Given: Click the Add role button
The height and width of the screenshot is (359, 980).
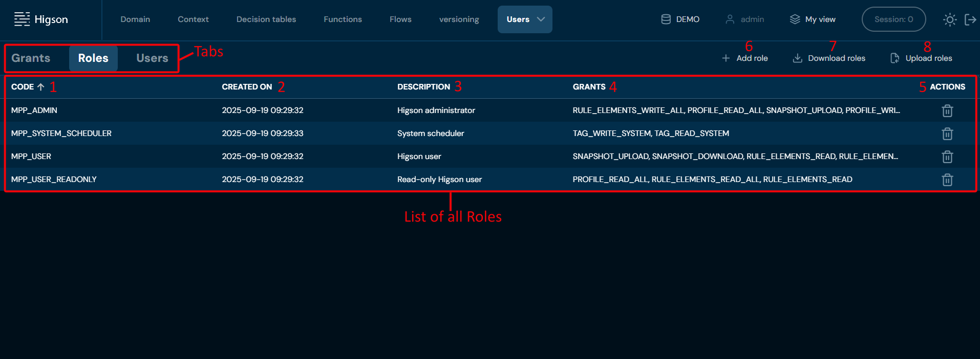Looking at the screenshot, I should pos(745,58).
